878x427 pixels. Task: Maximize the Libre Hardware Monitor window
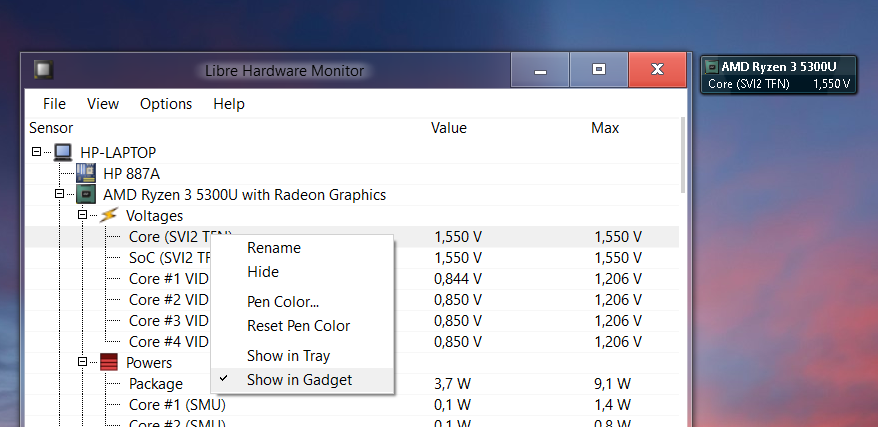coord(599,70)
